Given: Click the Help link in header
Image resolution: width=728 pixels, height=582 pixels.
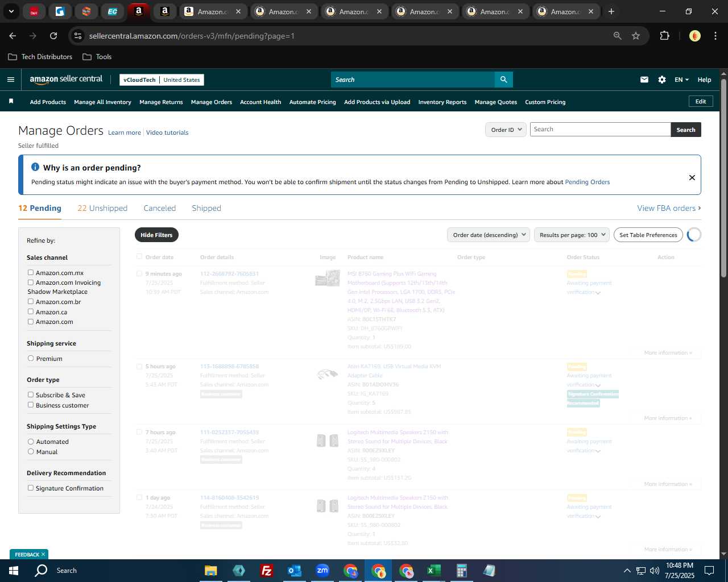Looking at the screenshot, I should point(704,80).
